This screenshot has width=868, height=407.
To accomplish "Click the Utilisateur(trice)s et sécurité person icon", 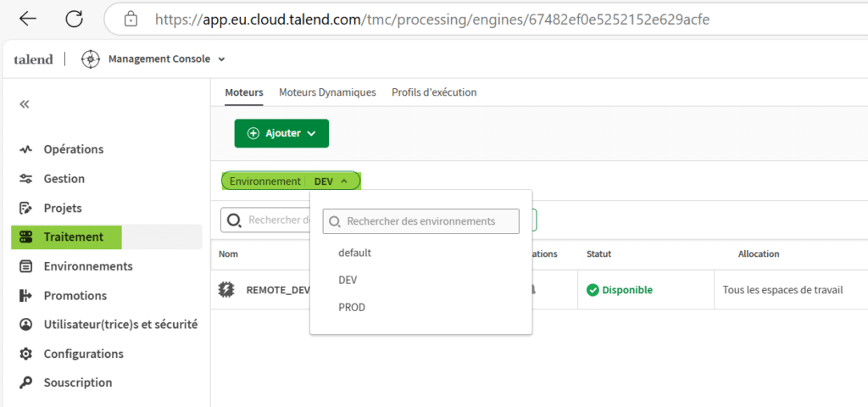I will [25, 325].
